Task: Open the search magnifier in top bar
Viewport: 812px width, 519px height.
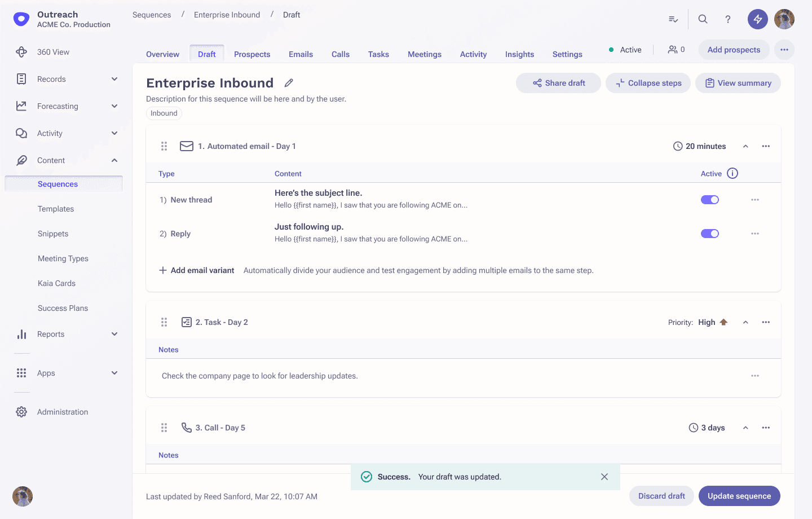Action: tap(703, 19)
